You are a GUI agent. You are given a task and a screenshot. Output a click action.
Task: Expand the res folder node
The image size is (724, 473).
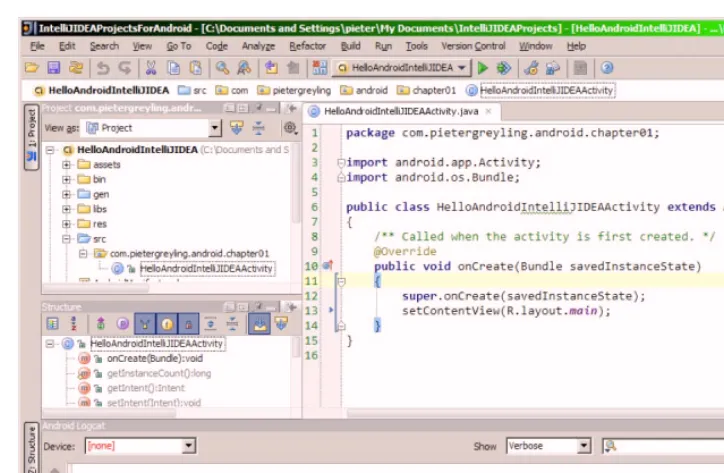pos(66,224)
